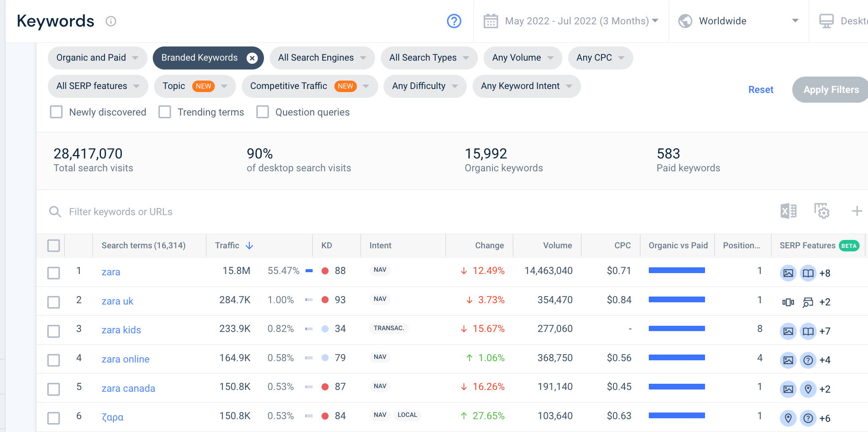
Task: Open the All SERP features dropdown
Action: click(x=98, y=86)
